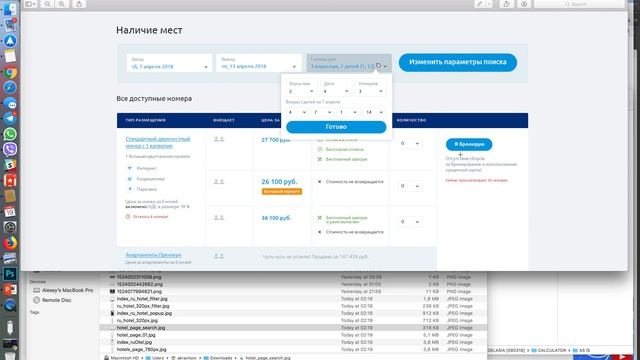Screen dimensions: 640x360
Task: Click the Кондиционер amenity icon
Action: tap(130, 179)
